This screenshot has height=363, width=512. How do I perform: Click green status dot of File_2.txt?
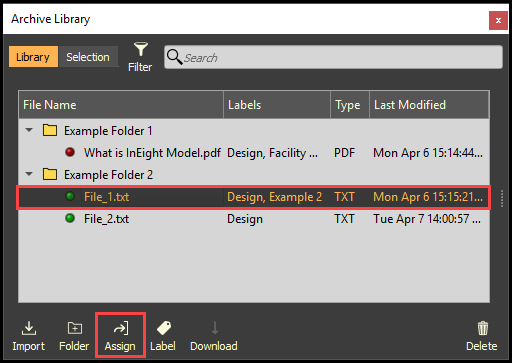(x=70, y=219)
